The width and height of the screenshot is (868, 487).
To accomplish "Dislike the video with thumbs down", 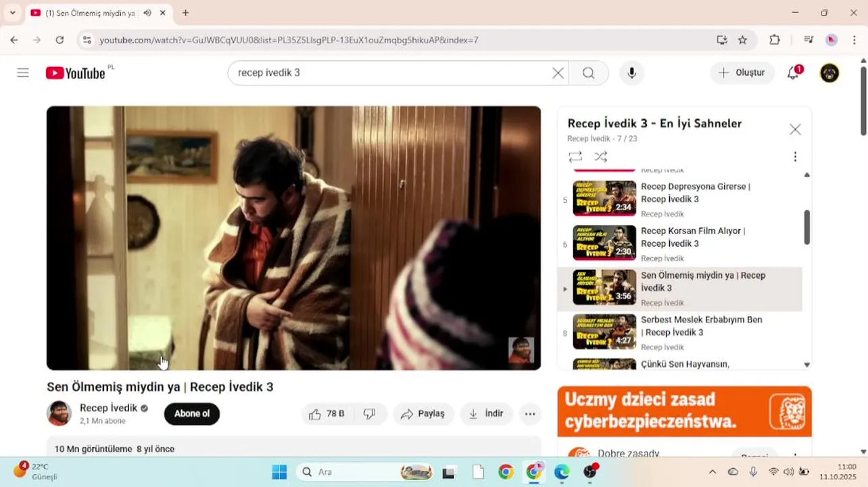I will point(370,414).
